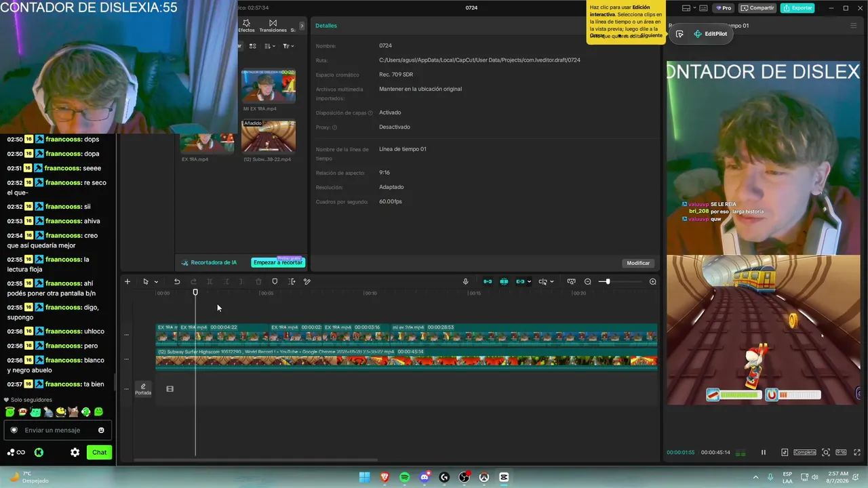
Task: Click the timeline playhead marker
Action: [x=195, y=292]
